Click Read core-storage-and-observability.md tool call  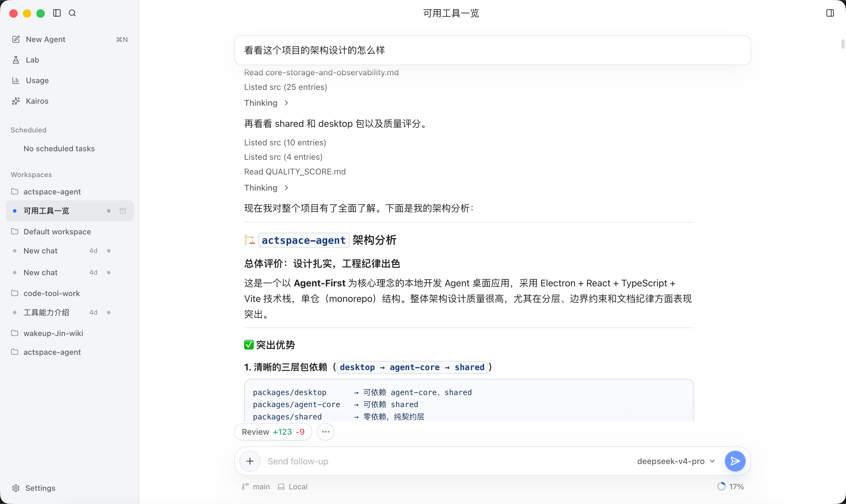(x=321, y=72)
